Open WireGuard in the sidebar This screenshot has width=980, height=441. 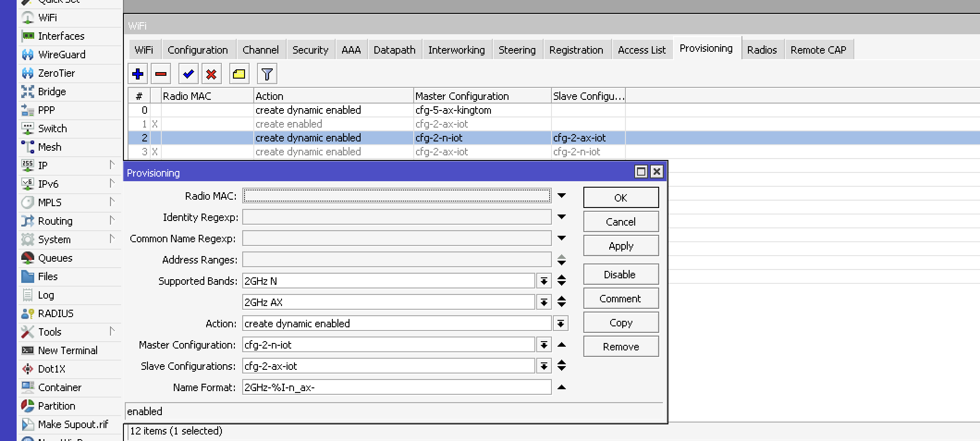tap(61, 55)
